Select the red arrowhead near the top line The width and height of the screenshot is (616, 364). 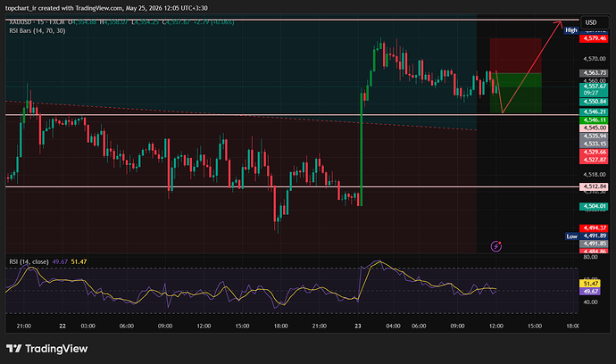(x=558, y=24)
